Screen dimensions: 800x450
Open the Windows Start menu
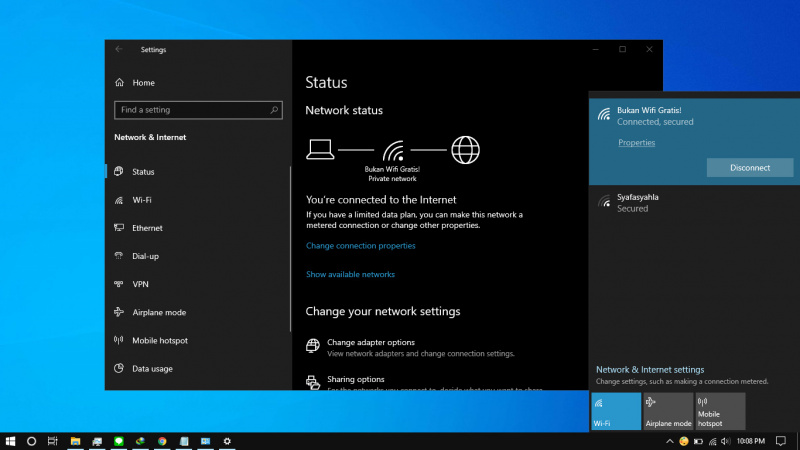[10, 441]
